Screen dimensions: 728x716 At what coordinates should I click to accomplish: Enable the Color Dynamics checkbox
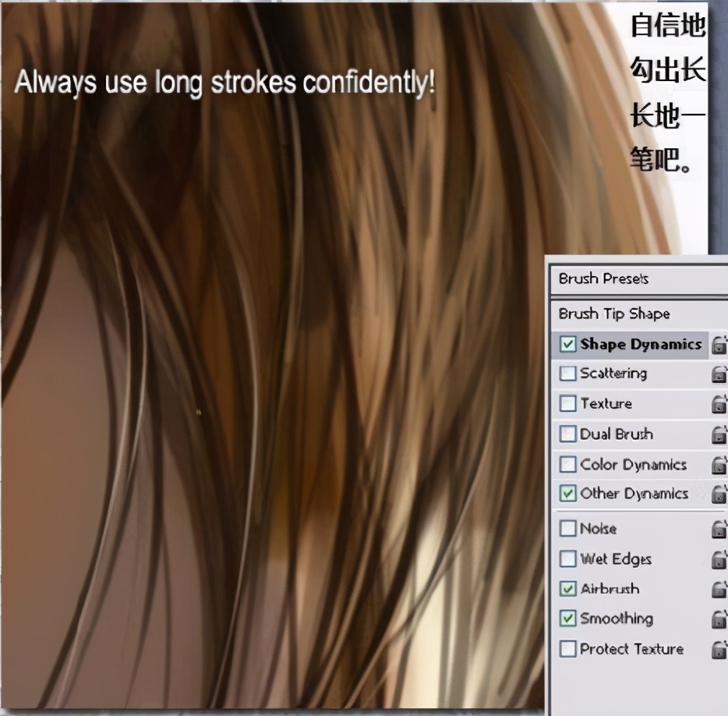click(x=567, y=464)
